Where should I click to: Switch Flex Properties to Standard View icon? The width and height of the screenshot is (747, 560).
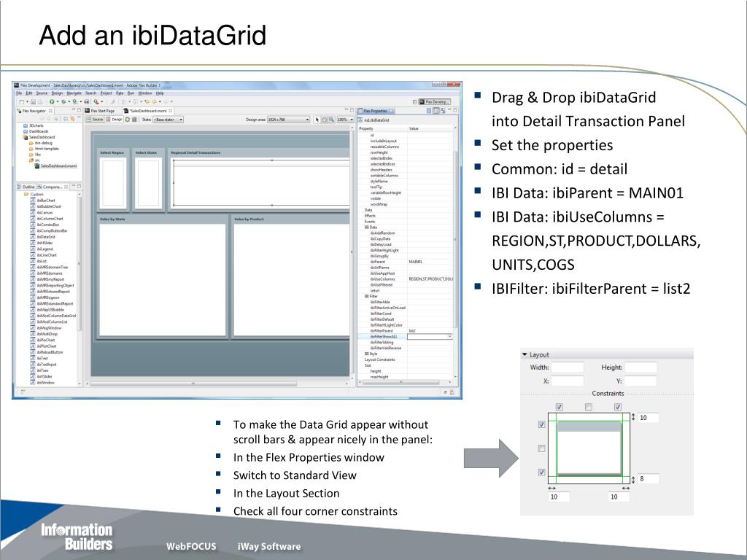click(x=429, y=111)
